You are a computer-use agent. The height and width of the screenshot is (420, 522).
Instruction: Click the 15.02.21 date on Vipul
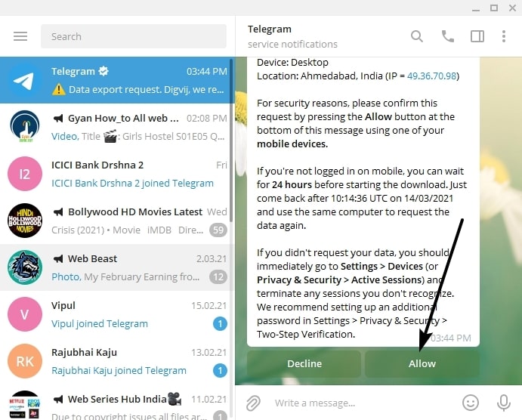point(208,305)
